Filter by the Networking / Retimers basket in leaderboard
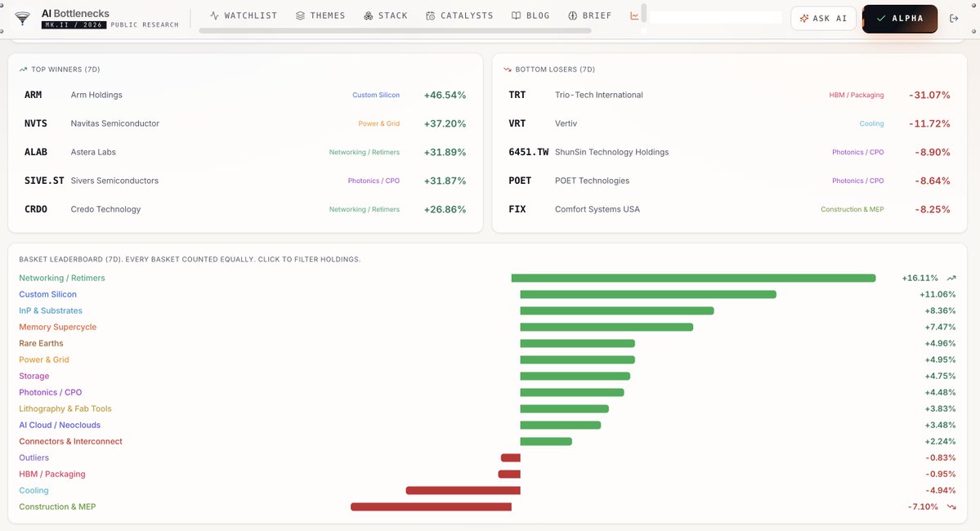 [62, 278]
